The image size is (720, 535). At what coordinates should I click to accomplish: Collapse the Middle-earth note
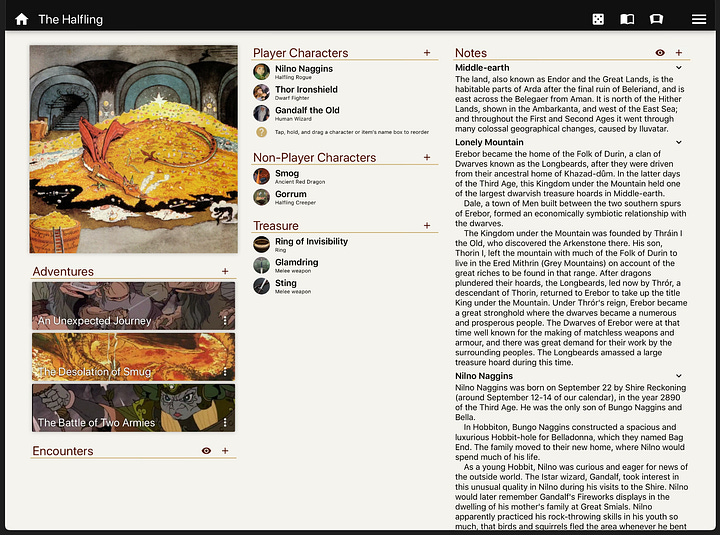[x=679, y=68]
